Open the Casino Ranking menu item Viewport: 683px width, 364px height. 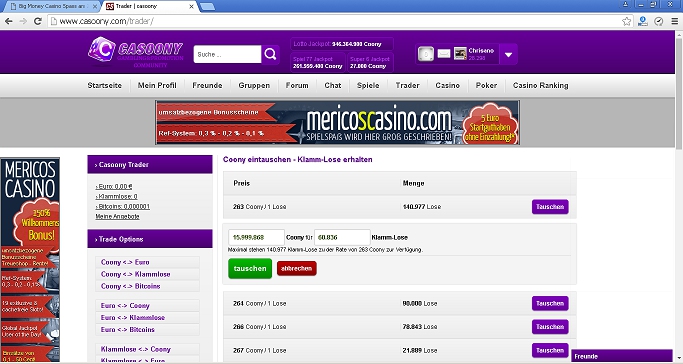(x=540, y=85)
